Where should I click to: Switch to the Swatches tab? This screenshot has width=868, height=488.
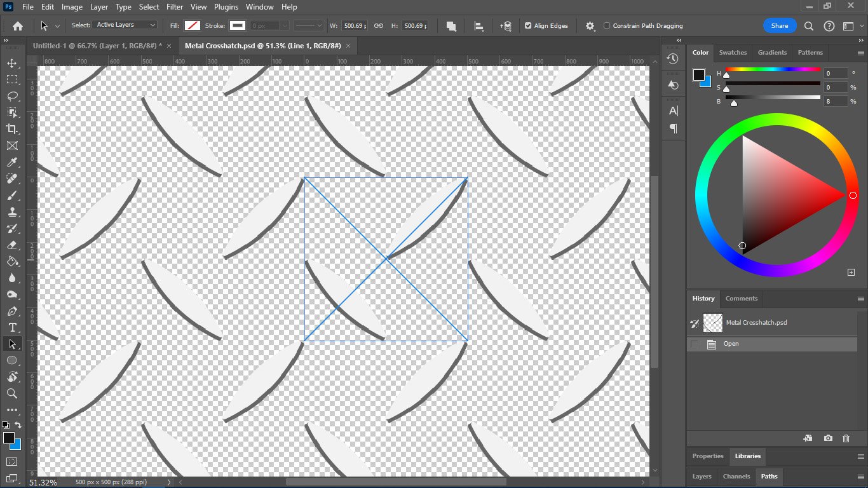pos(733,53)
